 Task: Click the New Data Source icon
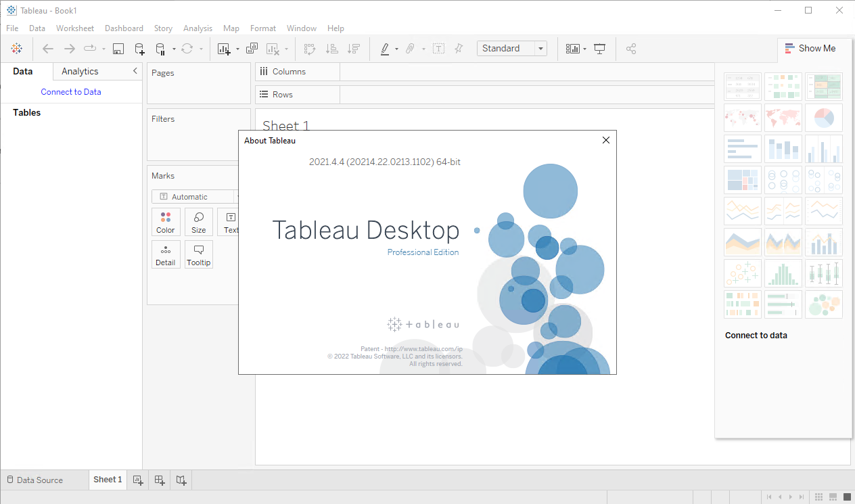click(x=139, y=49)
